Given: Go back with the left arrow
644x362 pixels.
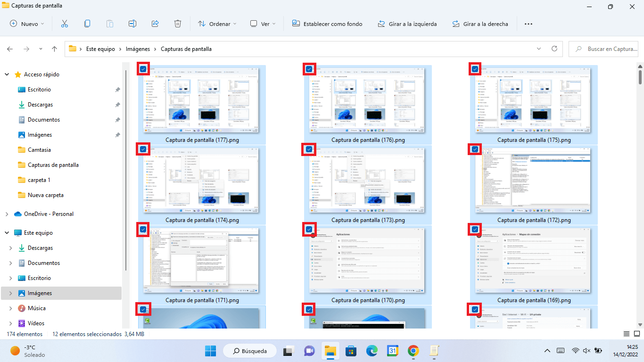Looking at the screenshot, I should click(10, 49).
